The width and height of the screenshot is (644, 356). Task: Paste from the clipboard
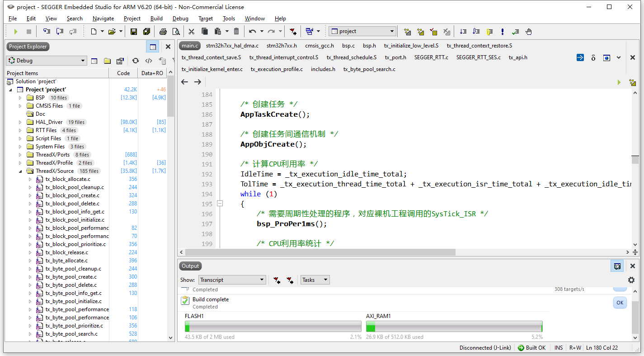pyautogui.click(x=217, y=31)
